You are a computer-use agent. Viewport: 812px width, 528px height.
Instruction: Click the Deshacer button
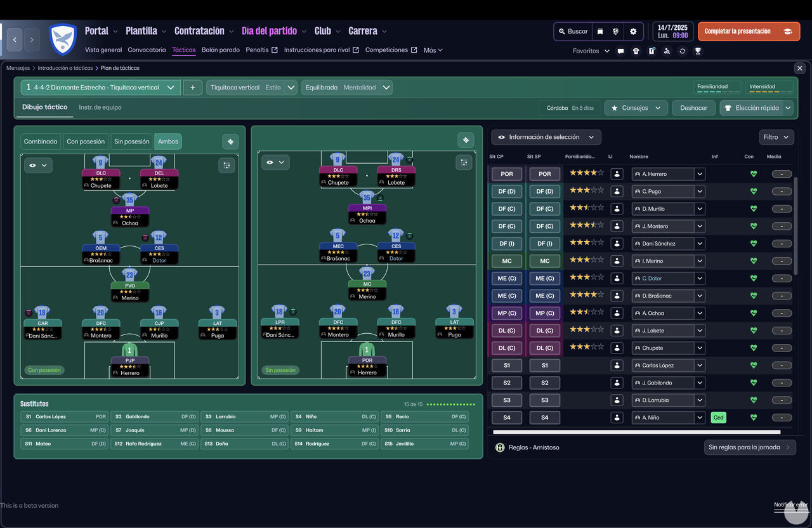click(x=693, y=108)
